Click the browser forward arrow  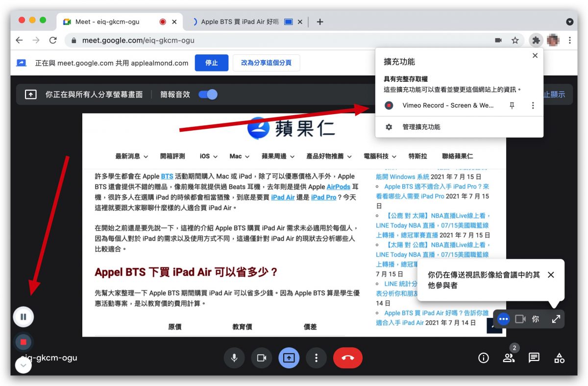click(36, 40)
